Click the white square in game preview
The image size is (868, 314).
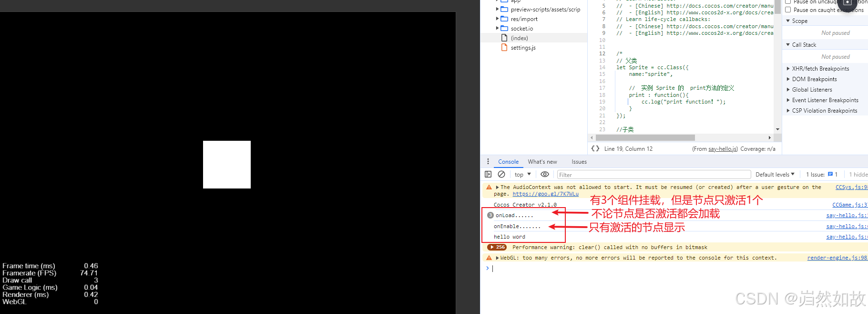pyautogui.click(x=227, y=165)
